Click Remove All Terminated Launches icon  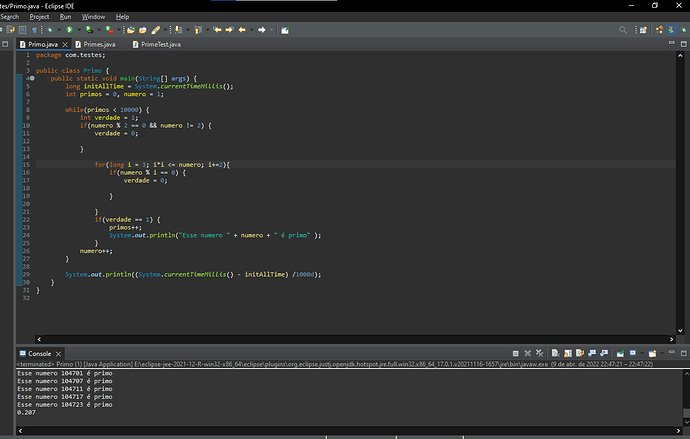tap(540, 353)
